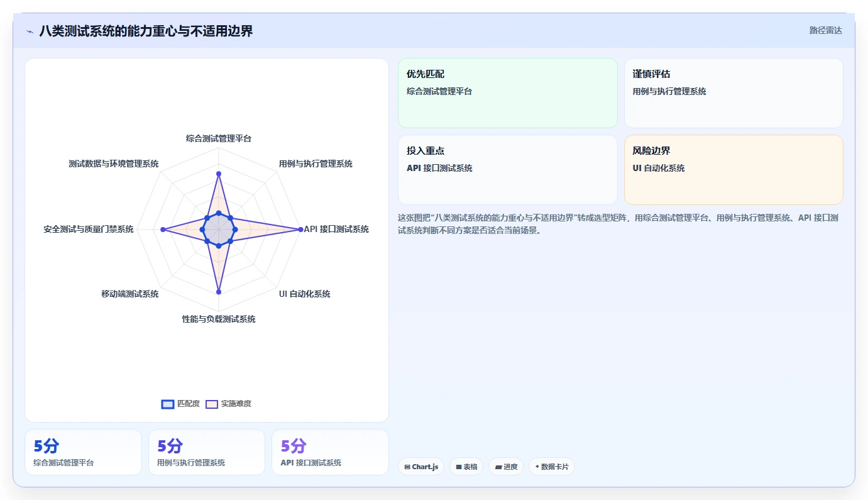Click the small icon before the page title
The width and height of the screenshot is (868, 500).
pyautogui.click(x=30, y=31)
